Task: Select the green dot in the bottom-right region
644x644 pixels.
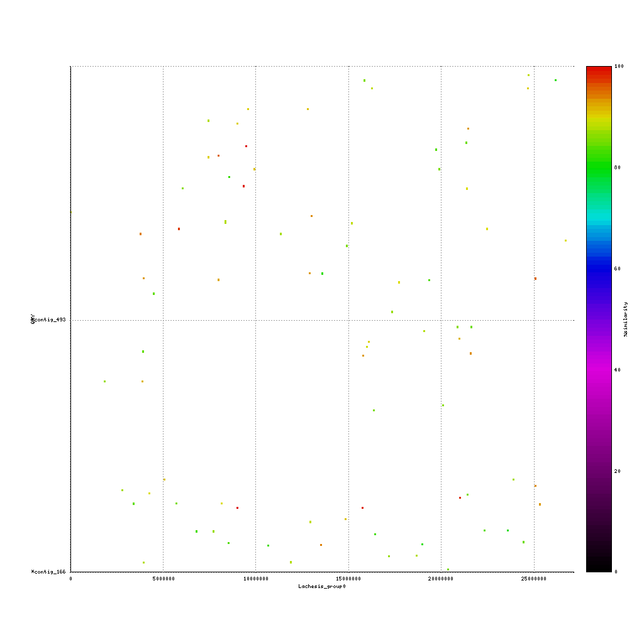Action: tap(507, 530)
